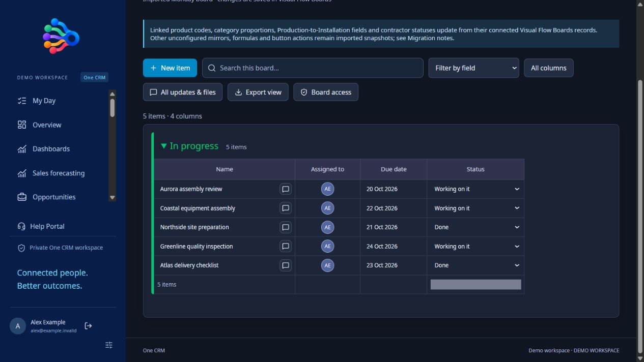Screen dimensions: 644x362
Task: Open comments for Greenline quality inspection
Action: [x=286, y=246]
